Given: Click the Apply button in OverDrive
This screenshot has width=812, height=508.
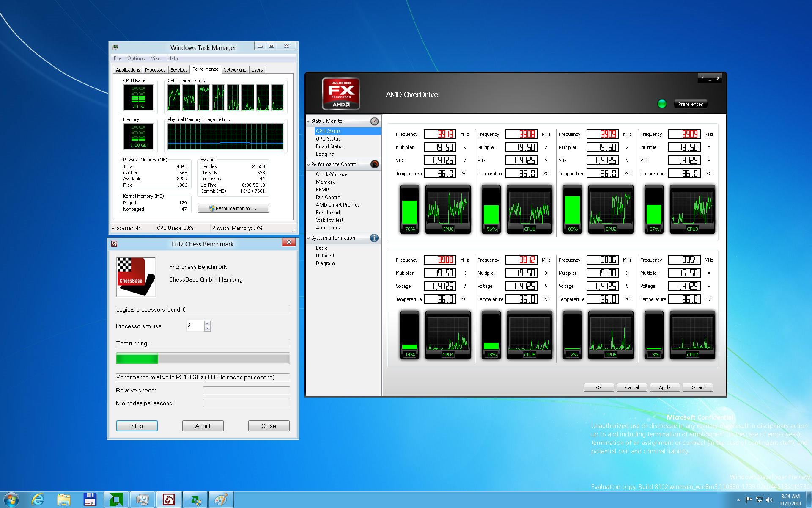Looking at the screenshot, I should coord(664,387).
